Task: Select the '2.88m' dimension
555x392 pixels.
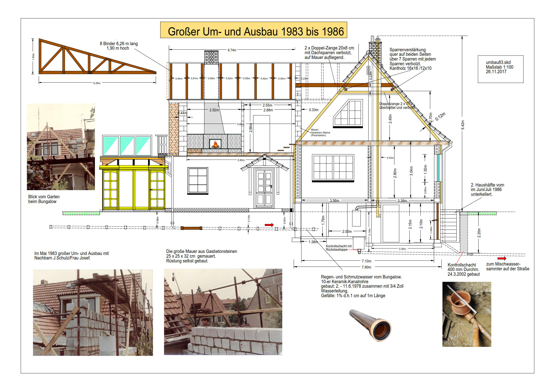Action: click(268, 110)
